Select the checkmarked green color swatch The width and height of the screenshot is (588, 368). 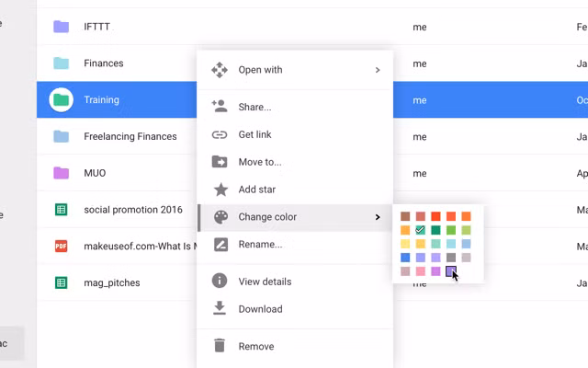click(x=420, y=230)
